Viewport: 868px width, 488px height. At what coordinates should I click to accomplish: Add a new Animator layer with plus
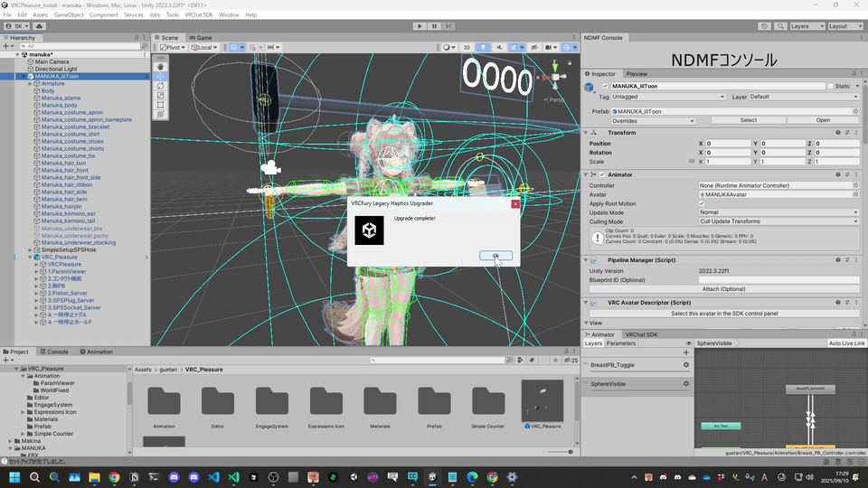[686, 352]
